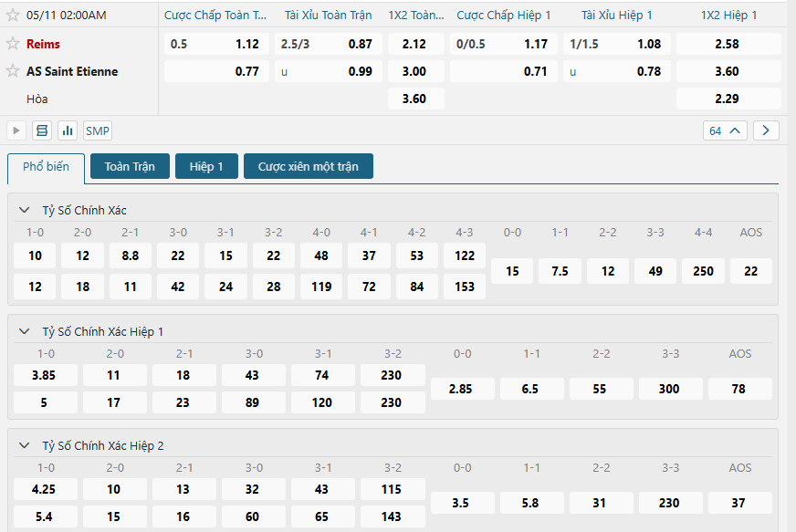
Task: Choose full-match 1-1 draw at 7.5
Action: pyautogui.click(x=560, y=271)
